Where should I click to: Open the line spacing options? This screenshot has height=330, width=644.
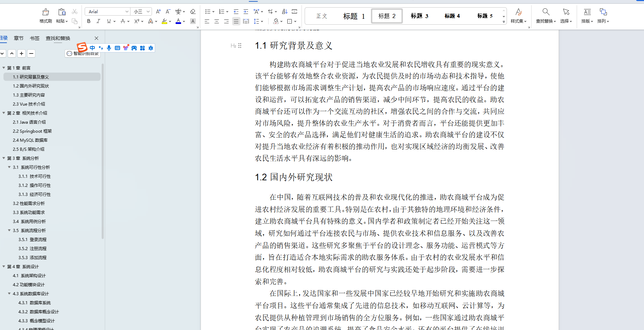click(256, 21)
